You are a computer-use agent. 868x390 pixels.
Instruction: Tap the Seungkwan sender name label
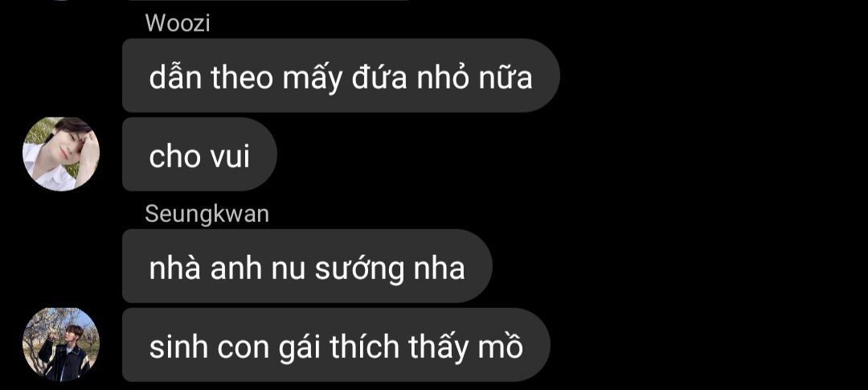pos(207,214)
